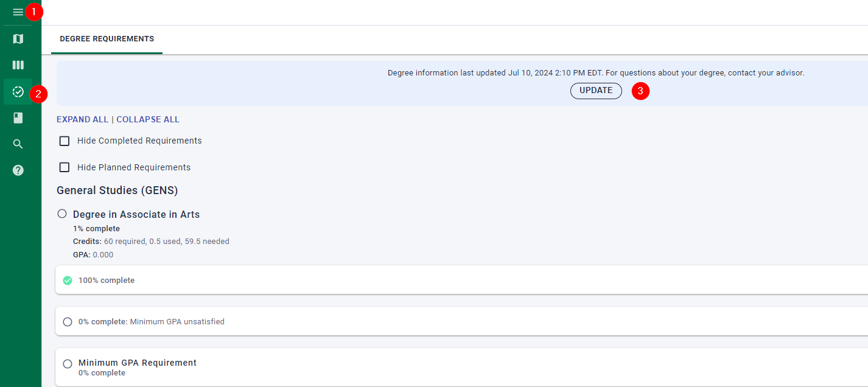Click the EXPAND ALL link
The image size is (868, 387).
click(82, 120)
